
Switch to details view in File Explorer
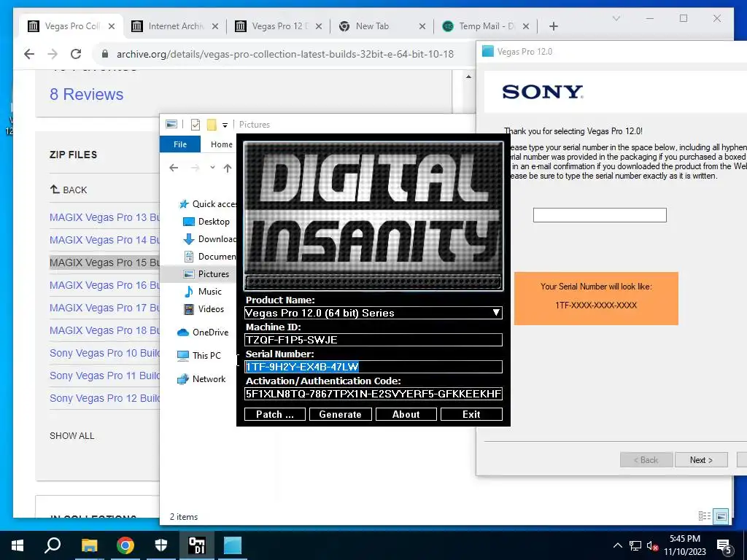705,516
